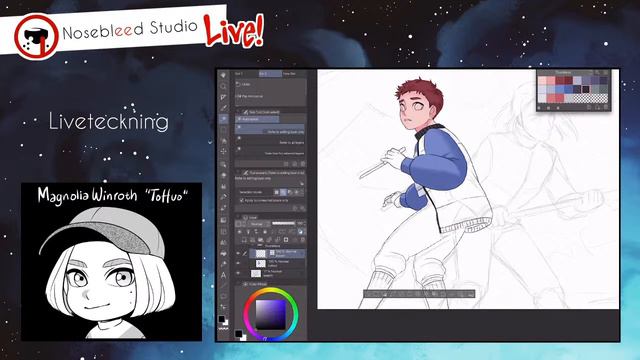
Task: Click the highlighted blue icon on the layer icon row
Action: (x=300, y=231)
